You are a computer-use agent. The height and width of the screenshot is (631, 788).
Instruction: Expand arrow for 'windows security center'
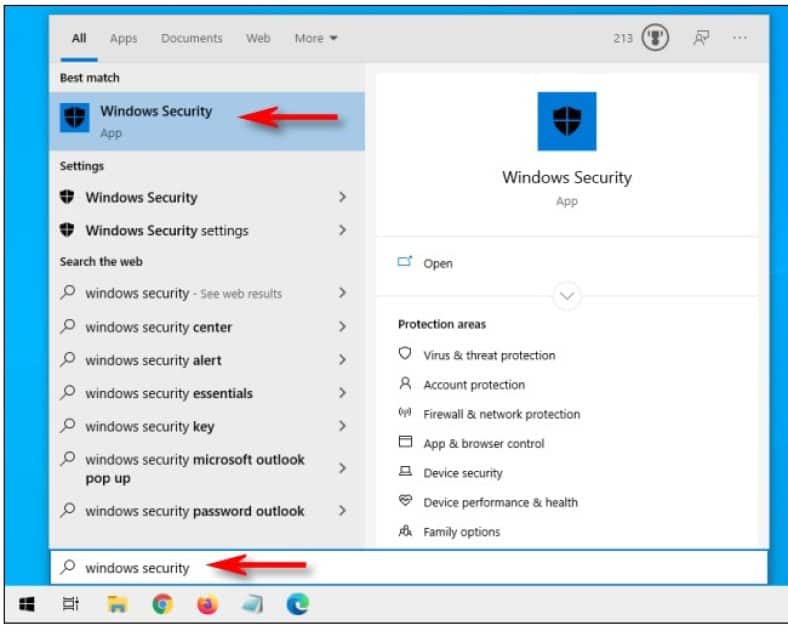[342, 327]
